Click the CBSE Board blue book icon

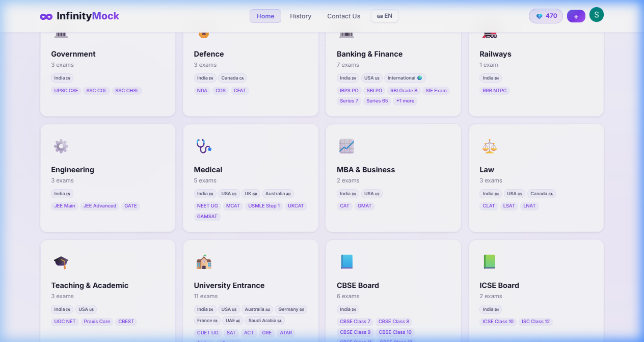[x=346, y=262]
